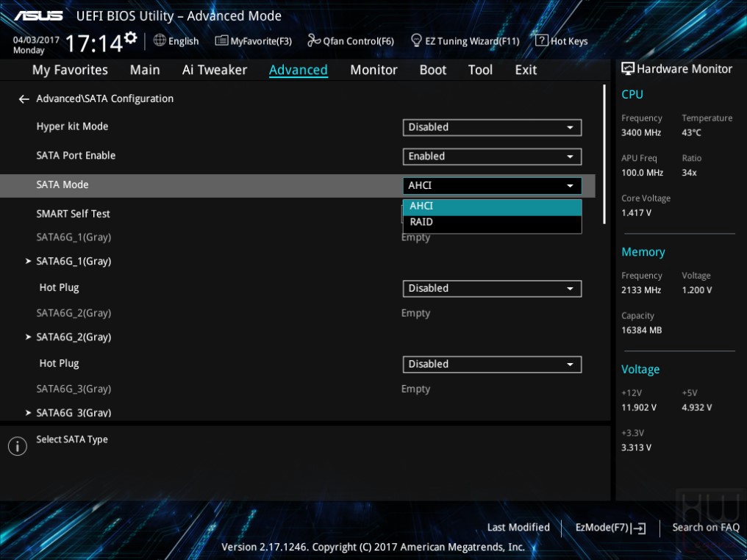Click the +12V reading 11.902 V
This screenshot has width=747, height=560.
pyautogui.click(x=639, y=408)
